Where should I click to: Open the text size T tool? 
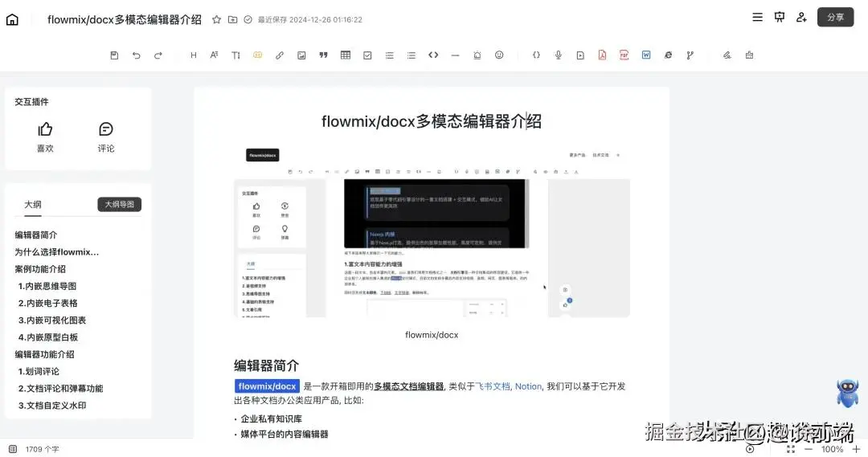click(235, 55)
